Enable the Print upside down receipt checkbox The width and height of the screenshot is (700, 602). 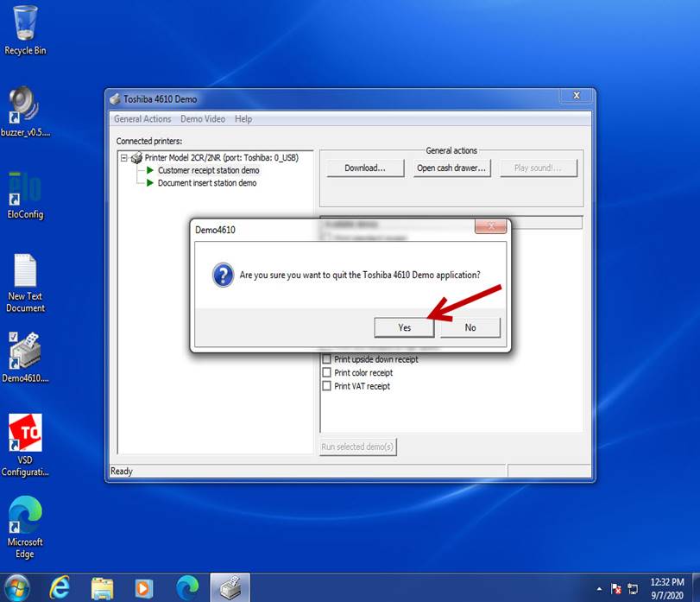pyautogui.click(x=326, y=359)
